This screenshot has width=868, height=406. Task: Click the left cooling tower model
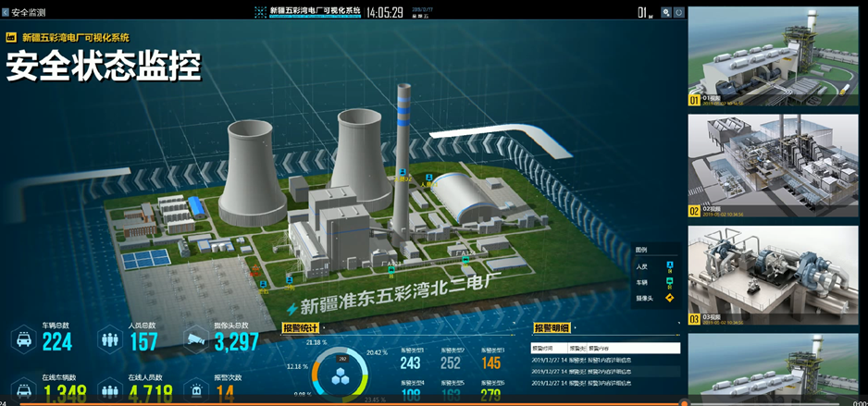click(x=251, y=172)
